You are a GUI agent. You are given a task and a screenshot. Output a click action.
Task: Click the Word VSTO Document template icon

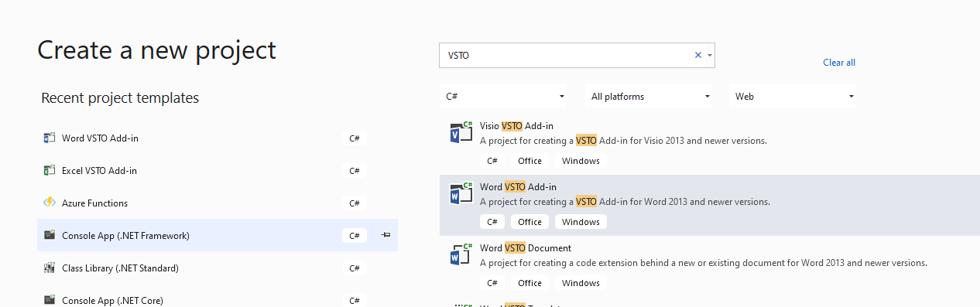461,254
